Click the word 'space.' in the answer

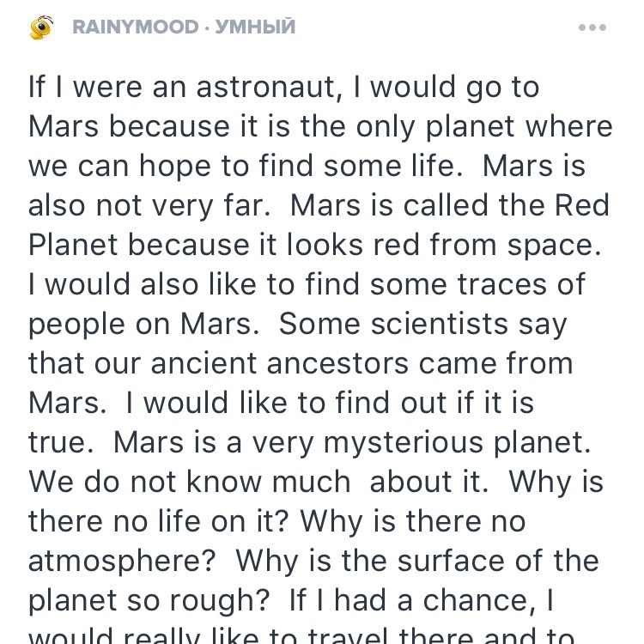coord(554,246)
